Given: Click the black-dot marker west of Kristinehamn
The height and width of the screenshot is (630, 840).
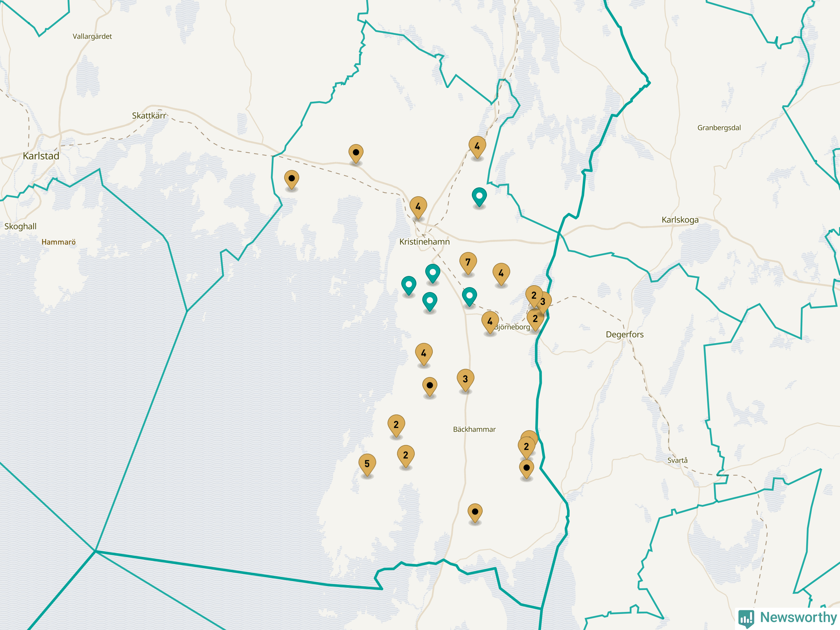Looking at the screenshot, I should tap(291, 179).
